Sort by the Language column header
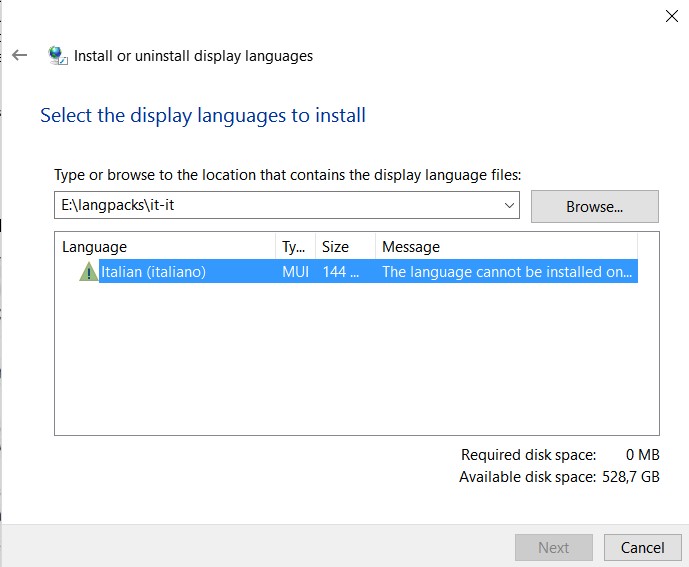 click(x=165, y=247)
